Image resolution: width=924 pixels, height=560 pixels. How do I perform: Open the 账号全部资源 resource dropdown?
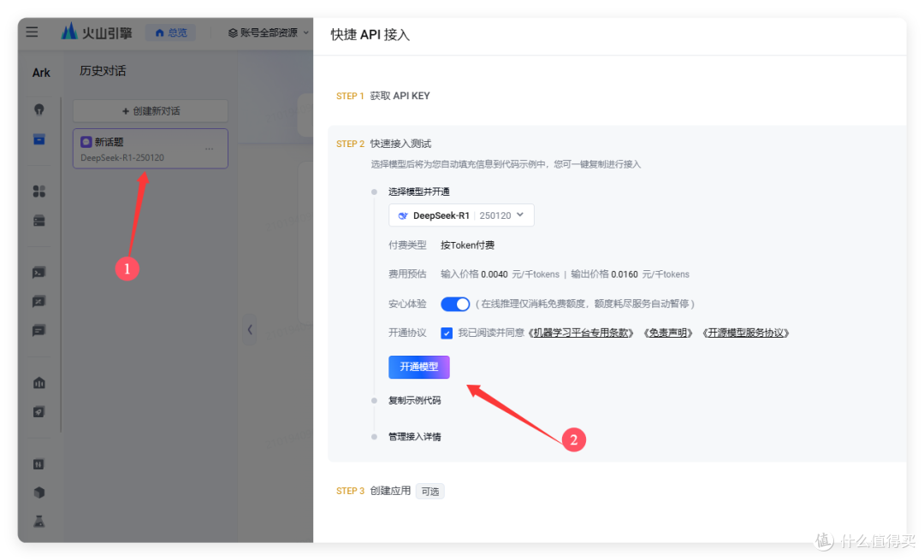click(268, 32)
